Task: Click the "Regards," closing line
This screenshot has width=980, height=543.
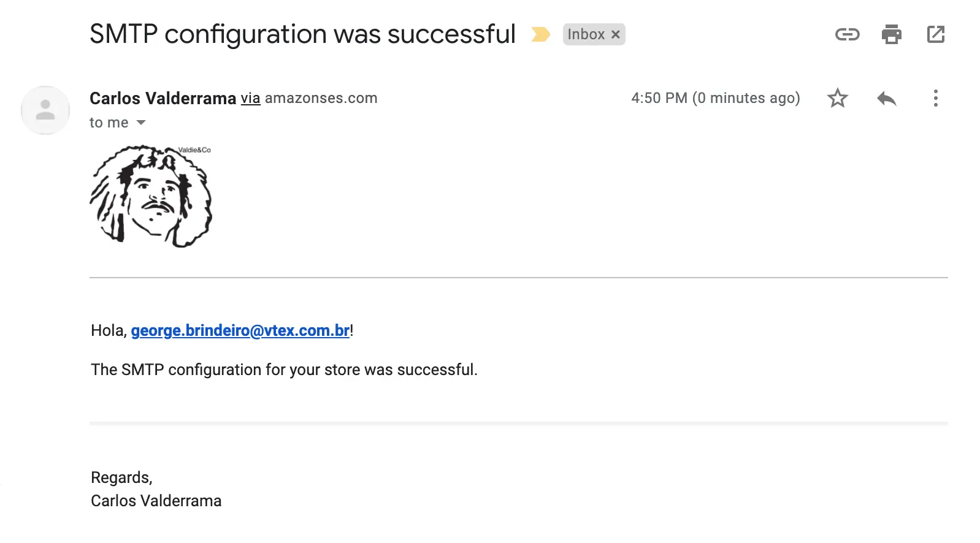Action: tap(121, 477)
